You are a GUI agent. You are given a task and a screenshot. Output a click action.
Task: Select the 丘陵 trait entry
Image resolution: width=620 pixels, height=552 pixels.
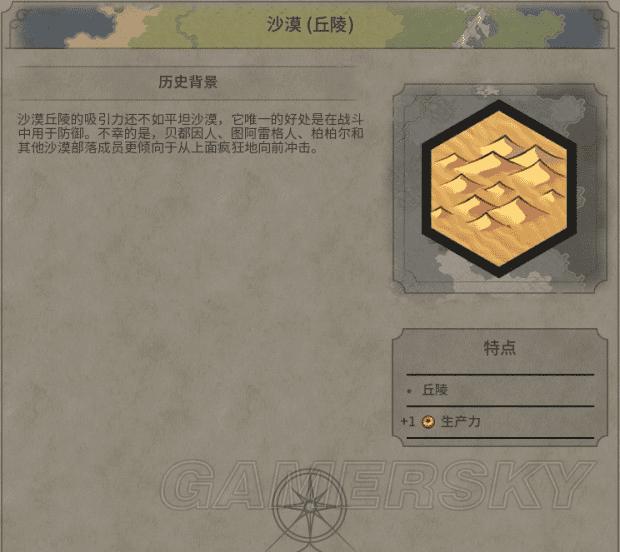pyautogui.click(x=435, y=390)
